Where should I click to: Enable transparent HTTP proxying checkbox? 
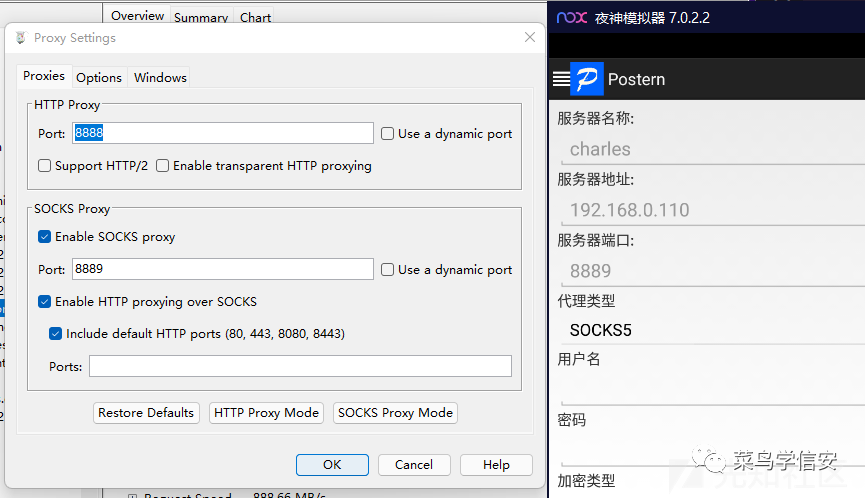point(162,165)
